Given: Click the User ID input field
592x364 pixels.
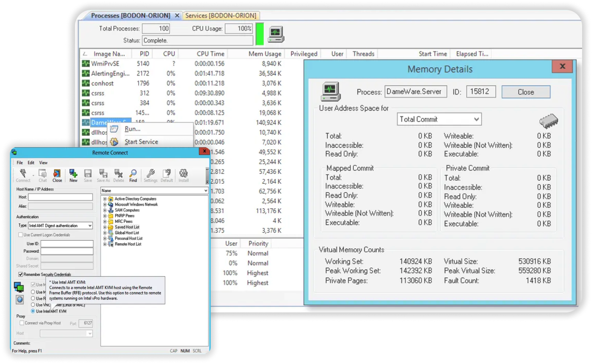Looking at the screenshot, I should pyautogui.click(x=67, y=243).
